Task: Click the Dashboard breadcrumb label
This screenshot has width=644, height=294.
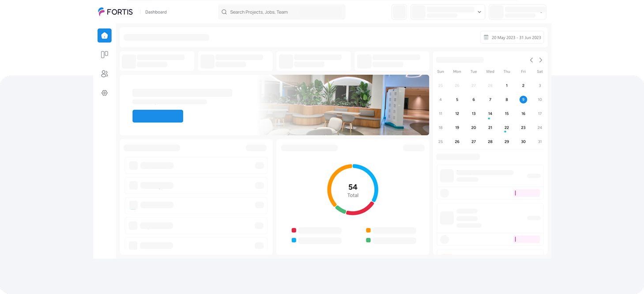Action: (x=156, y=12)
